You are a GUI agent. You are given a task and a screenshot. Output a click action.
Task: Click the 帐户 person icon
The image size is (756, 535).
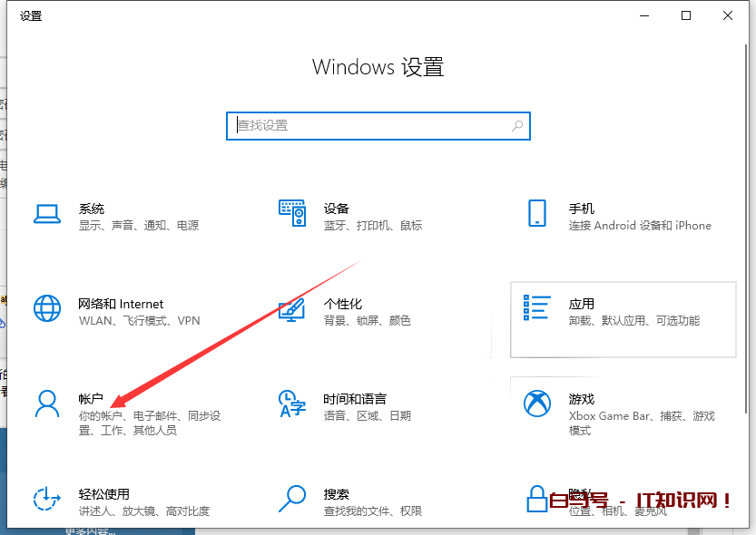pyautogui.click(x=46, y=404)
